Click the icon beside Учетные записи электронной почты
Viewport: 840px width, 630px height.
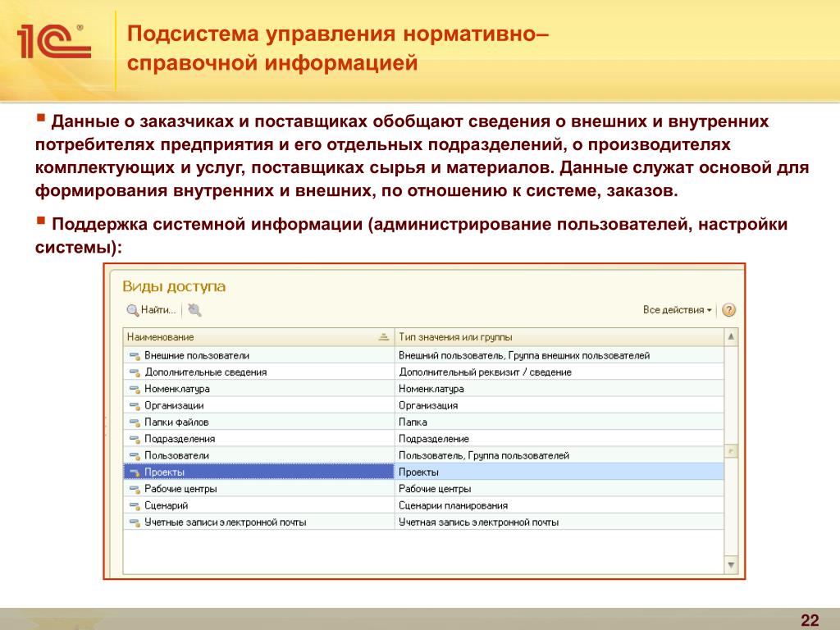[x=135, y=523]
